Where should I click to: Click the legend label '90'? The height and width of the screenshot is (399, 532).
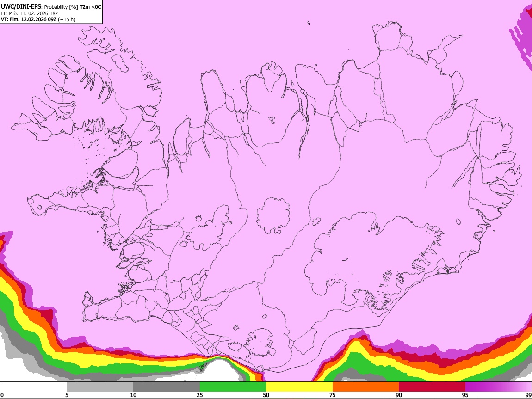[399, 395]
